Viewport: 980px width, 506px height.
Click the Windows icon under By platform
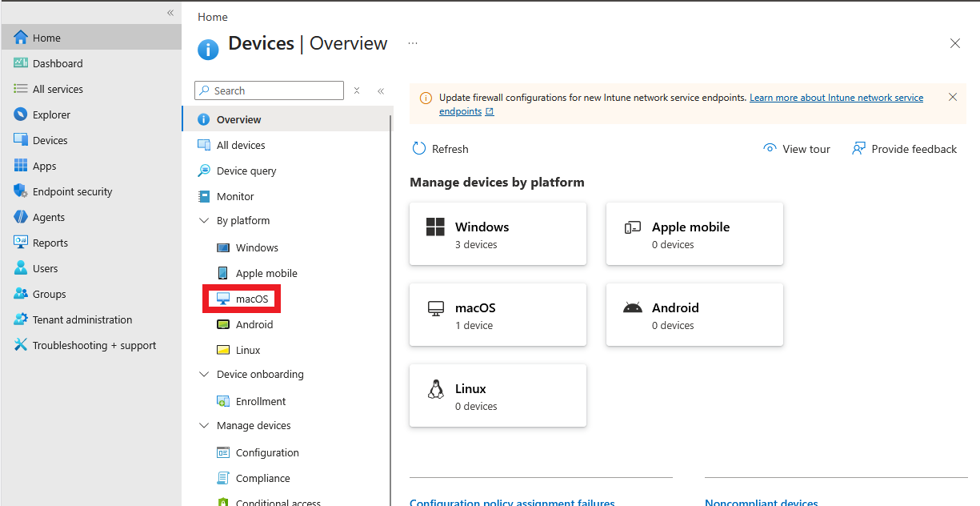(222, 247)
